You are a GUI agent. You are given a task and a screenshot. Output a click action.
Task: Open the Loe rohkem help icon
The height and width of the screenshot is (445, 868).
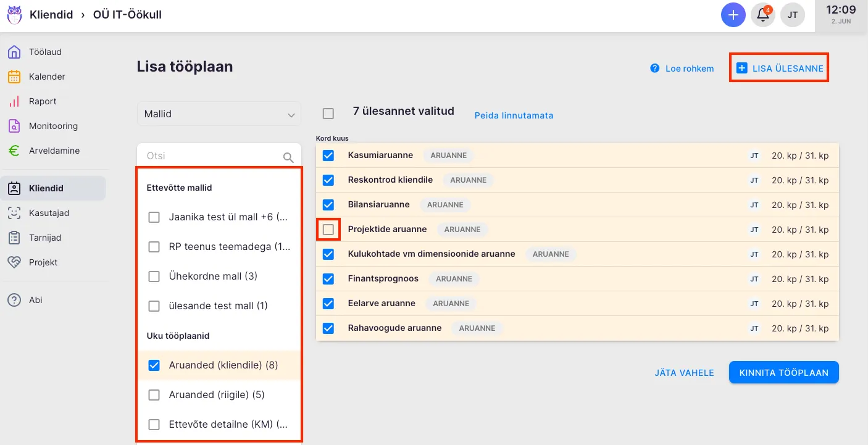(x=655, y=69)
